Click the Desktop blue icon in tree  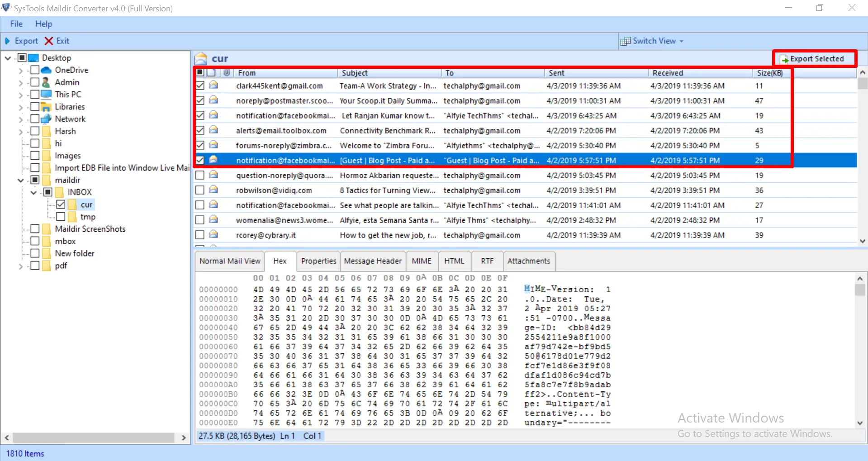tap(33, 58)
